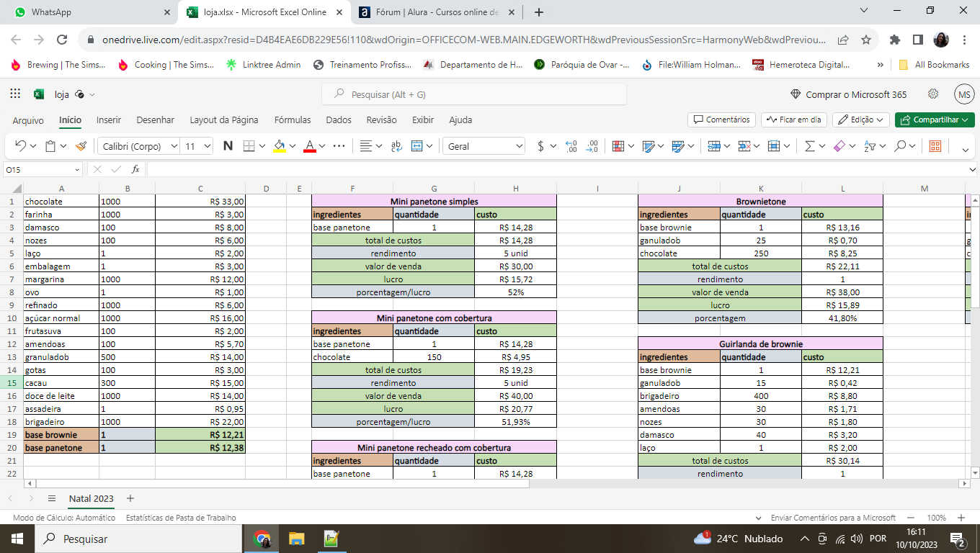Viewport: 980px width, 553px height.
Task: Click merge and center icon
Action: pyautogui.click(x=417, y=146)
